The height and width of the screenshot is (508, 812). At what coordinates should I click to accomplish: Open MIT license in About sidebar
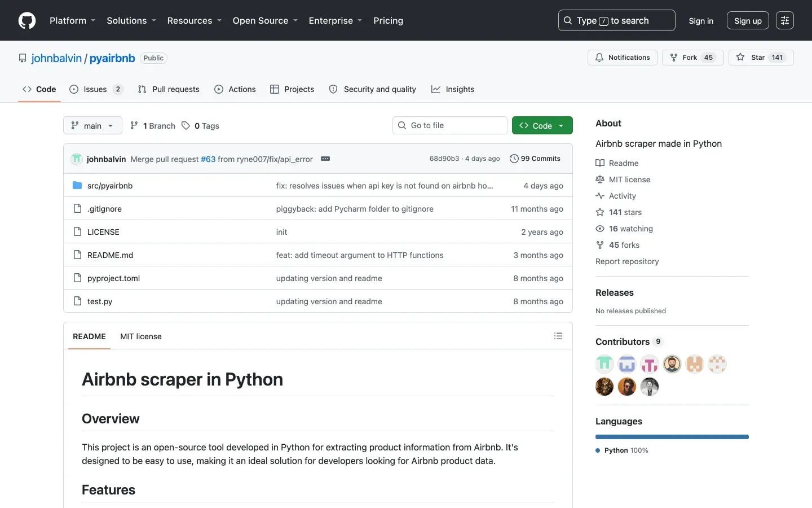click(x=623, y=179)
